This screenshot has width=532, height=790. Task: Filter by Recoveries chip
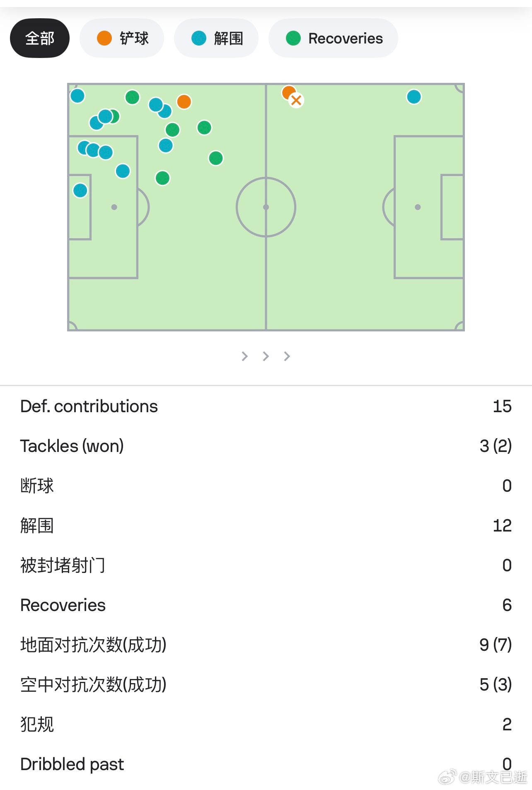pos(333,38)
